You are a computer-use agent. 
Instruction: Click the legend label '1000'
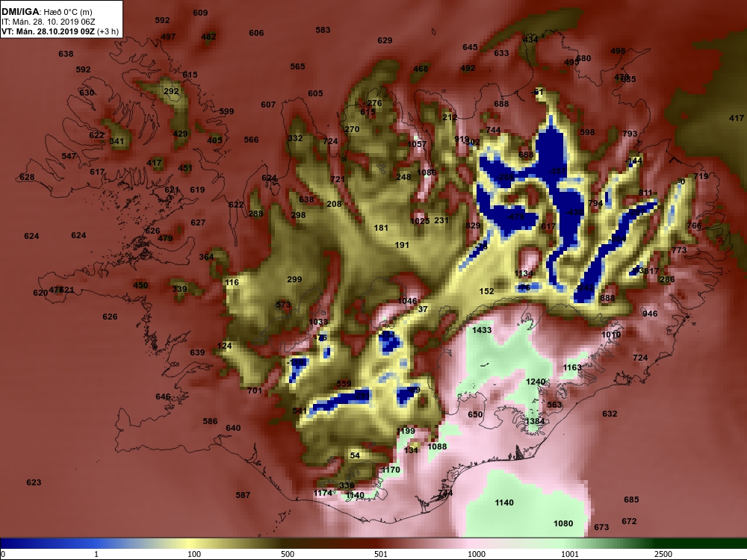[477, 554]
